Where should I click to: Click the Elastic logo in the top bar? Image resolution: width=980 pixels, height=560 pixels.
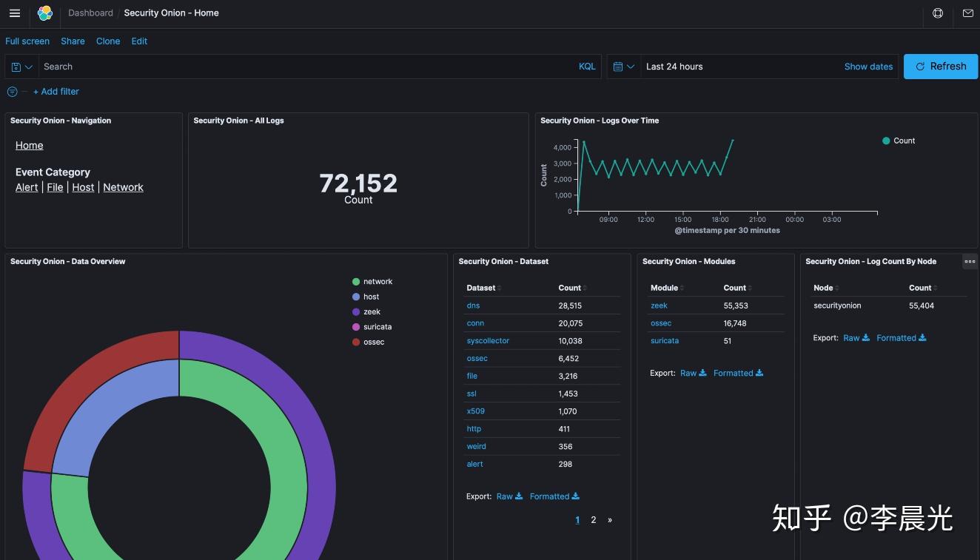coord(44,13)
